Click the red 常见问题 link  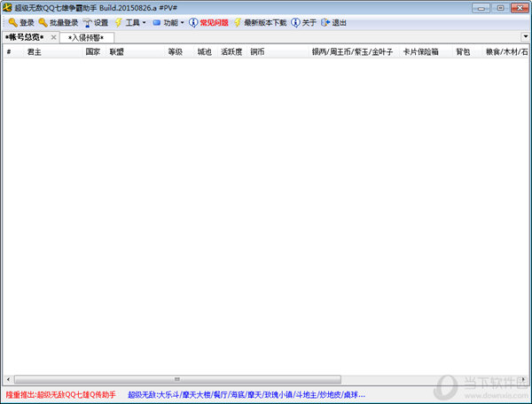point(214,23)
